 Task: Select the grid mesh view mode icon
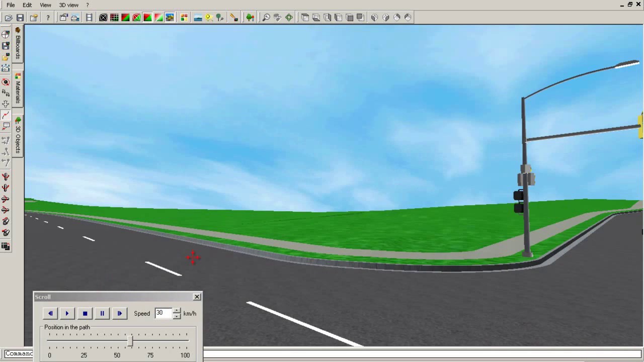[x=114, y=18]
